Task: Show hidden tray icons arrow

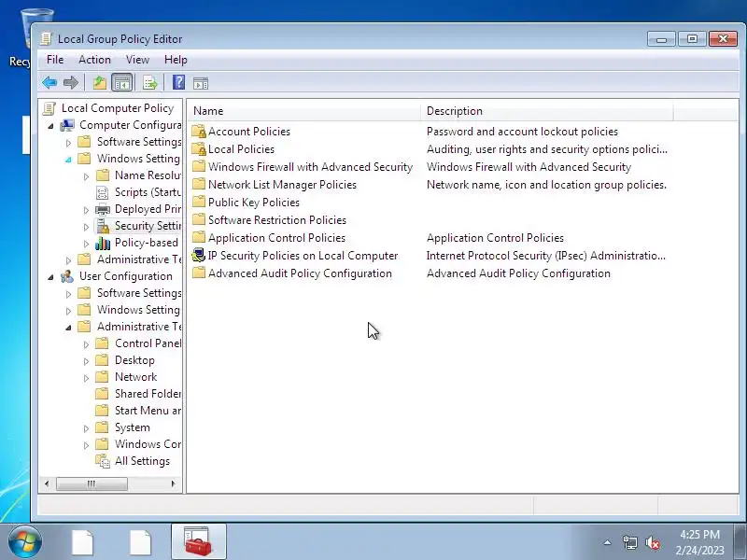Action: (608, 542)
